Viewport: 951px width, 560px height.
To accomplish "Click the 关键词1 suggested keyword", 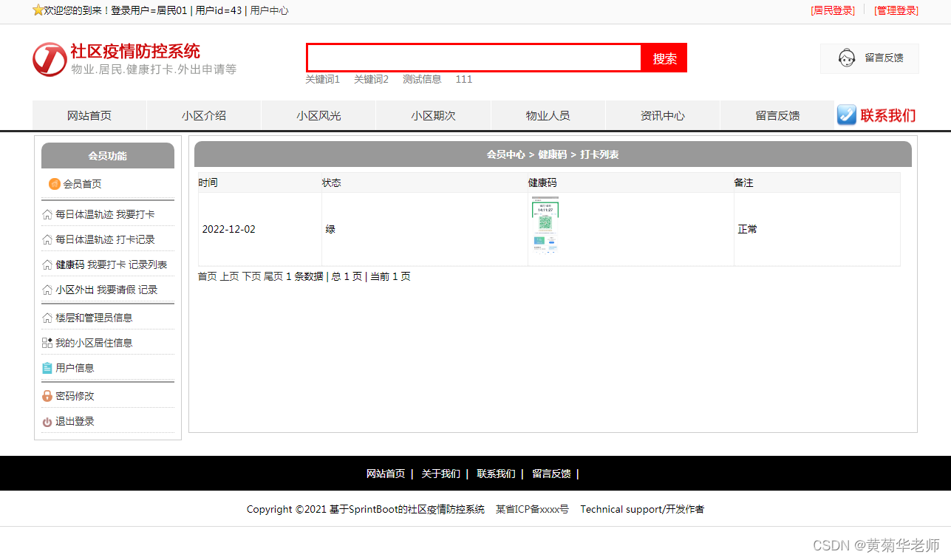I will coord(323,79).
